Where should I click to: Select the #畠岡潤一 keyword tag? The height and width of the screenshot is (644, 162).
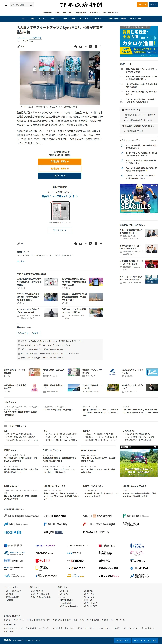tap(36, 333)
